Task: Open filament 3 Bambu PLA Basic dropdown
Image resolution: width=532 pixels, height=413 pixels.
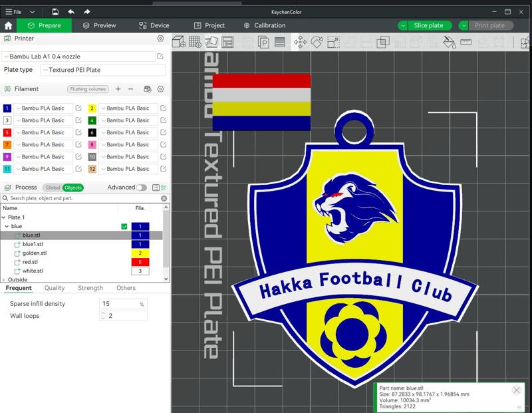Action: pos(43,120)
